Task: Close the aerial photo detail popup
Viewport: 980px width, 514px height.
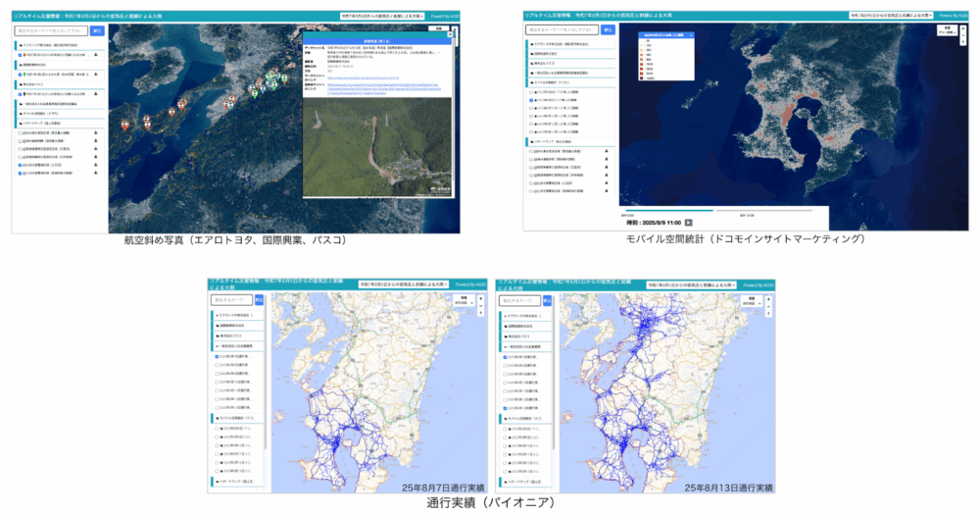Action: (449, 33)
